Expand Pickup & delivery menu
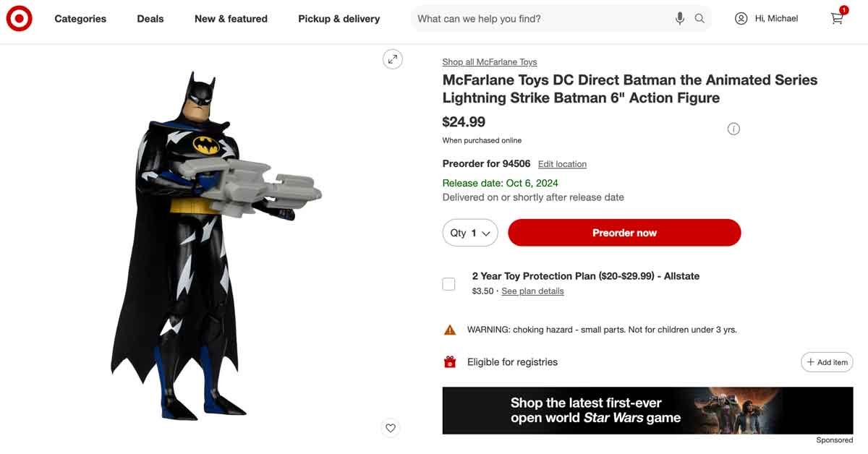This screenshot has height=454, width=868. tap(339, 19)
